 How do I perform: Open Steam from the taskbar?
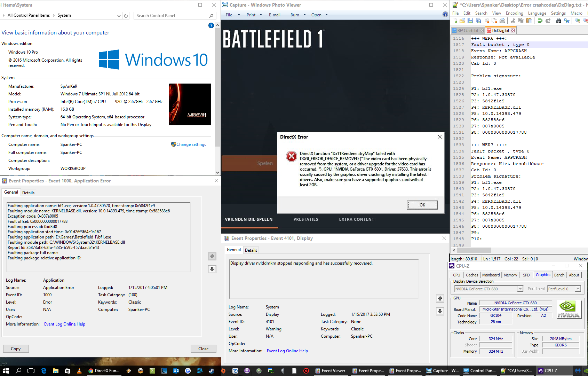[211, 371]
